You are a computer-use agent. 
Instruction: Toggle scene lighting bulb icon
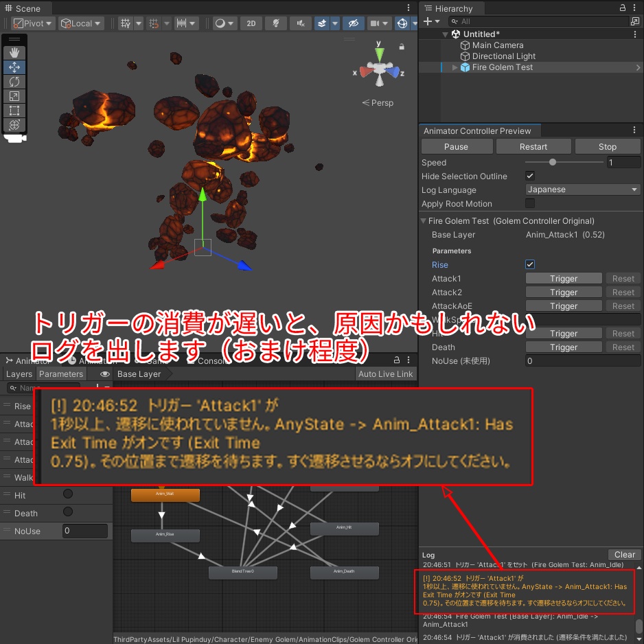(276, 23)
